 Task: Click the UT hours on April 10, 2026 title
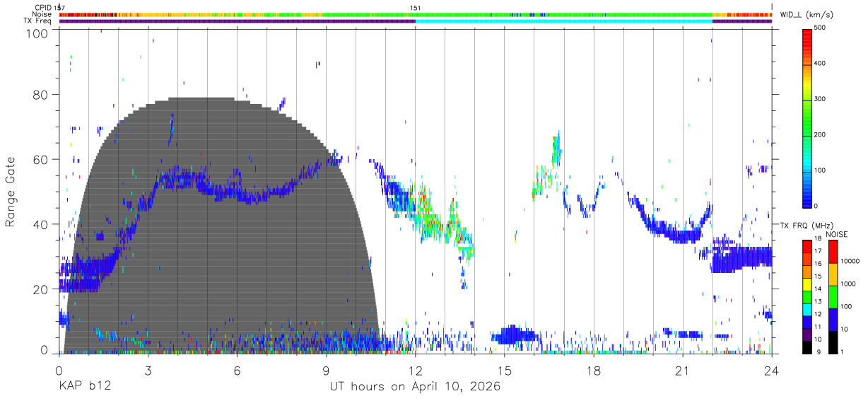pos(415,387)
